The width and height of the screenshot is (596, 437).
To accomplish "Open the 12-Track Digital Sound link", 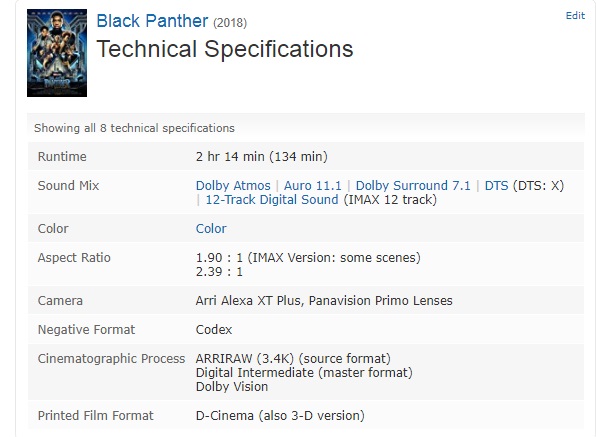I will tap(272, 200).
